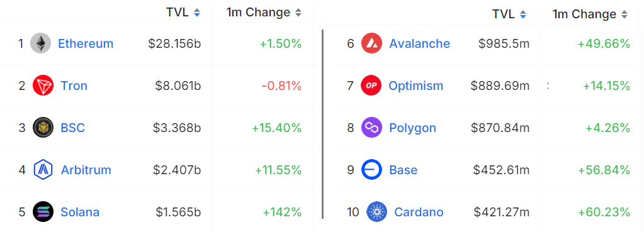The width and height of the screenshot is (644, 232).
Task: Click the Optimism OP logo icon
Action: (371, 86)
